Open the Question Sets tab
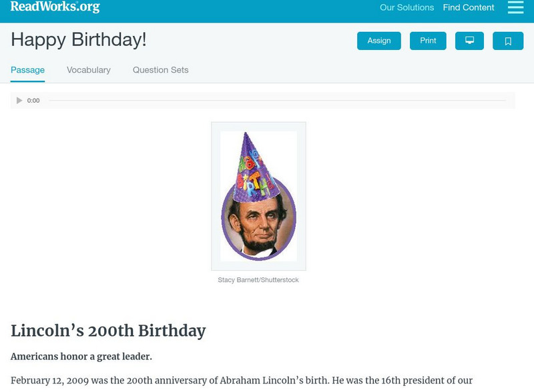The width and height of the screenshot is (534, 392). (160, 70)
